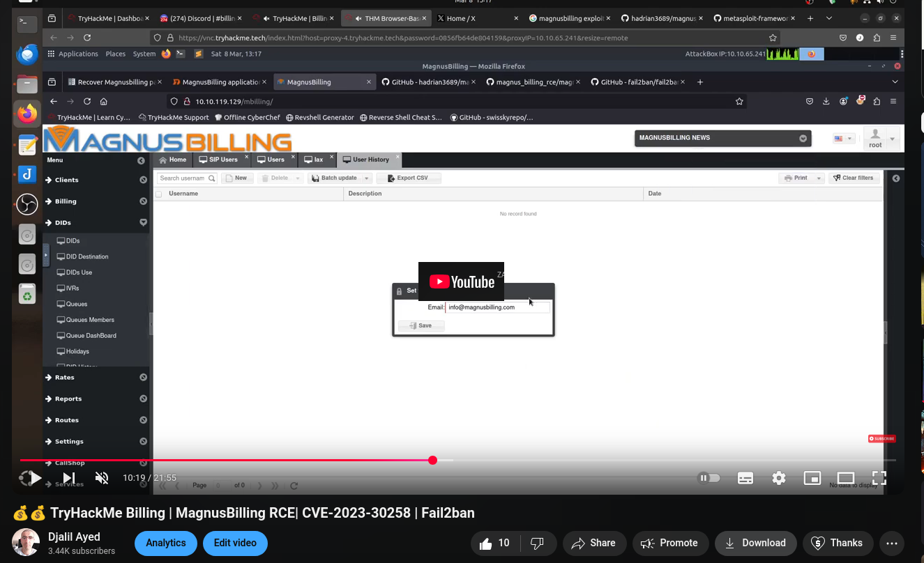Skip to the next video
This screenshot has width=924, height=563.
point(69,478)
